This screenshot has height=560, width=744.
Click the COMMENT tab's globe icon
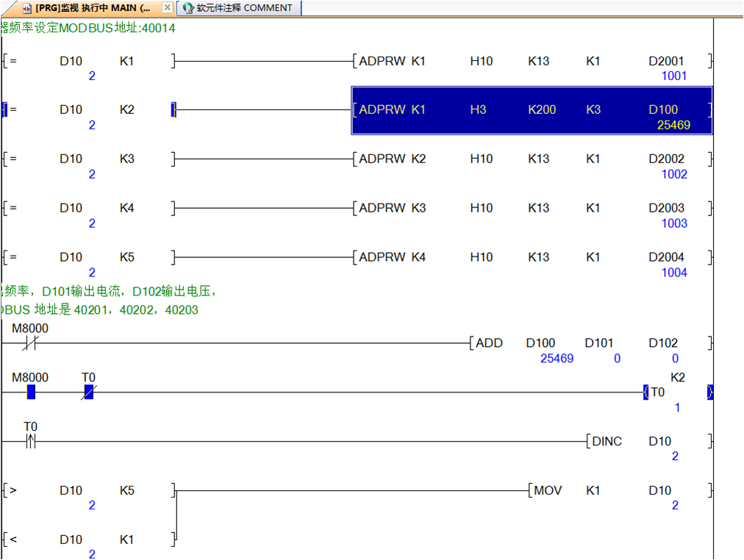(x=188, y=8)
